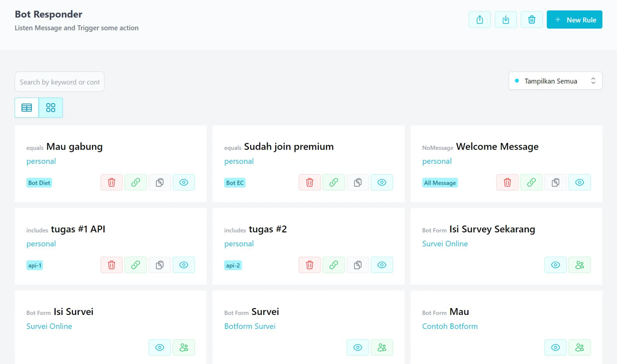
Task: Click the New Rule button
Action: click(x=575, y=20)
